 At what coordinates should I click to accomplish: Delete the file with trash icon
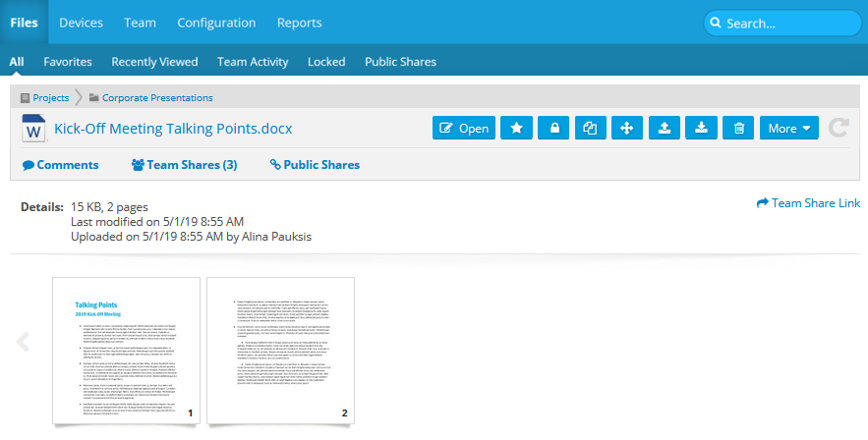pos(738,129)
